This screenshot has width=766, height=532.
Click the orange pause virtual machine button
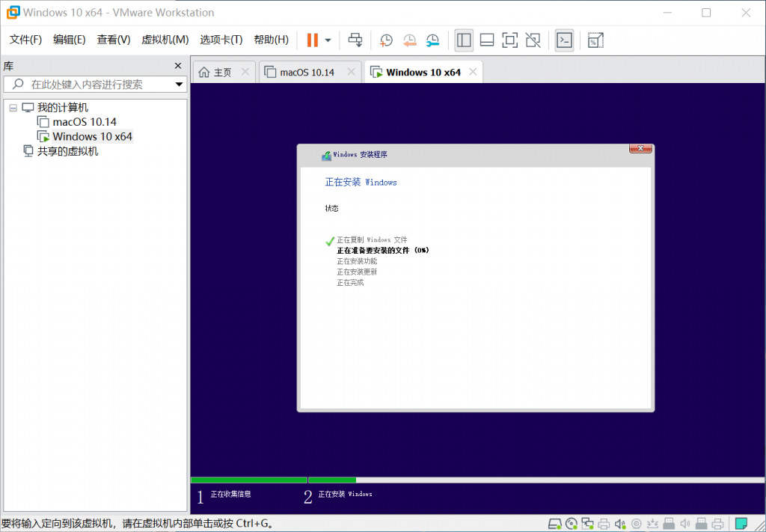[x=312, y=40]
